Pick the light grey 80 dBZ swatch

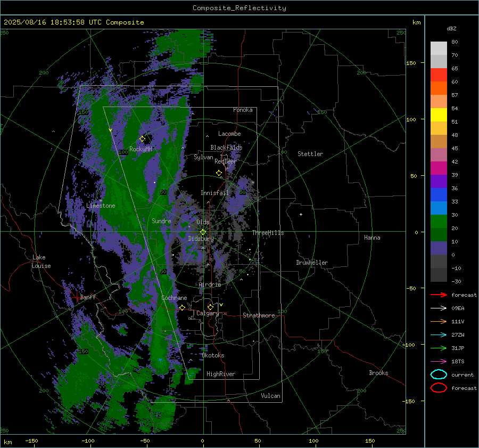click(439, 48)
